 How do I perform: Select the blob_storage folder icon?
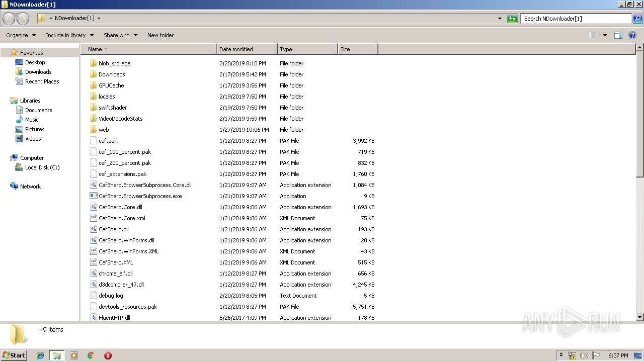pyautogui.click(x=93, y=63)
